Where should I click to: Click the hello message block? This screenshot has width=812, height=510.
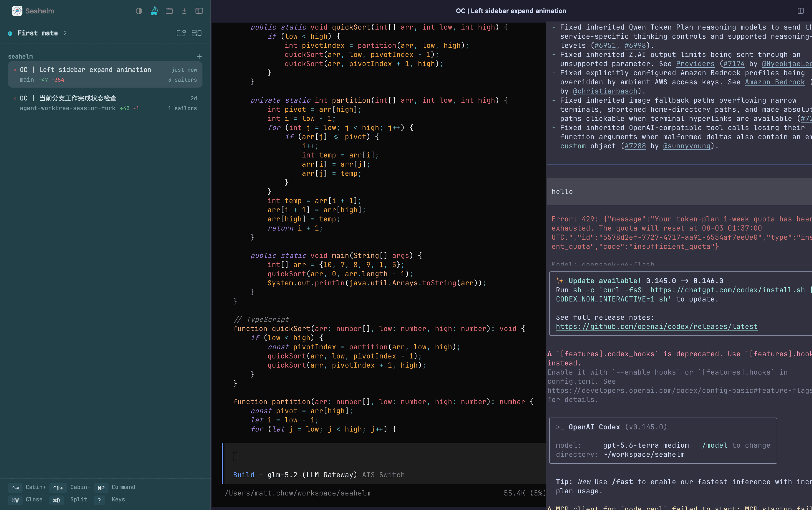click(x=680, y=192)
